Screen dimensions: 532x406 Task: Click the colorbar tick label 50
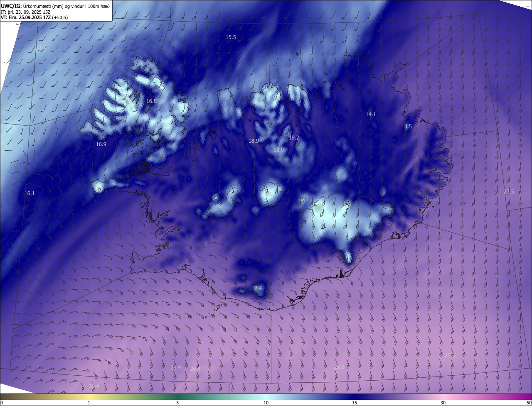529,403
